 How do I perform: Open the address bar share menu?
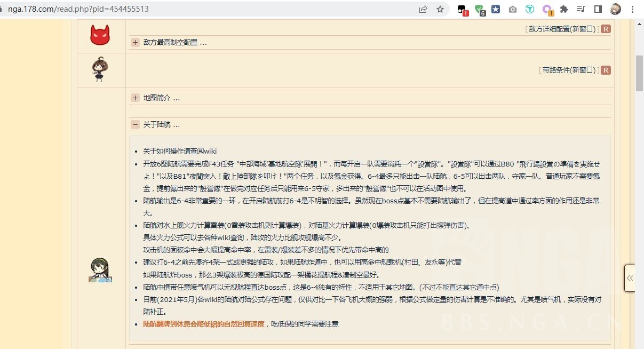[x=423, y=9]
